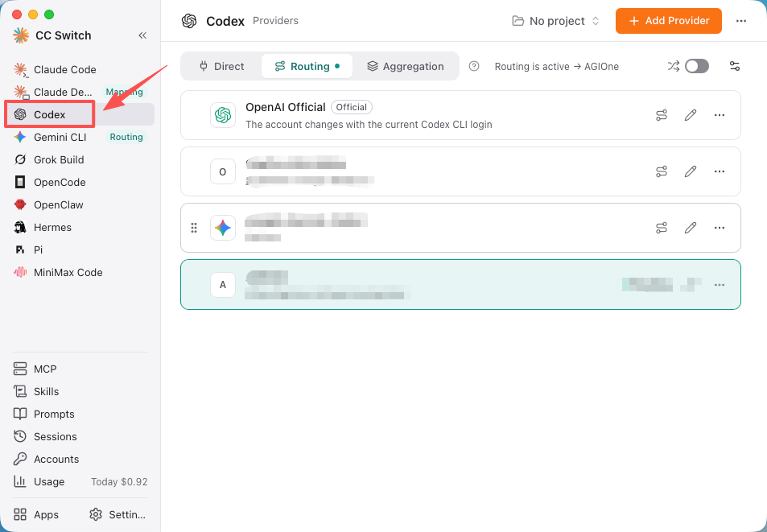Edit the 'O' provider
The width and height of the screenshot is (767, 532).
691,171
